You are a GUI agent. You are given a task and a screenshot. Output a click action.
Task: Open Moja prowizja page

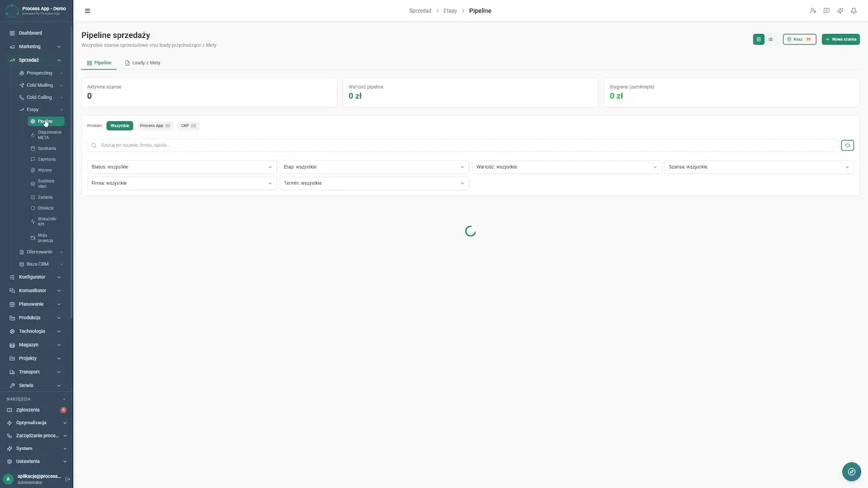tap(46, 238)
